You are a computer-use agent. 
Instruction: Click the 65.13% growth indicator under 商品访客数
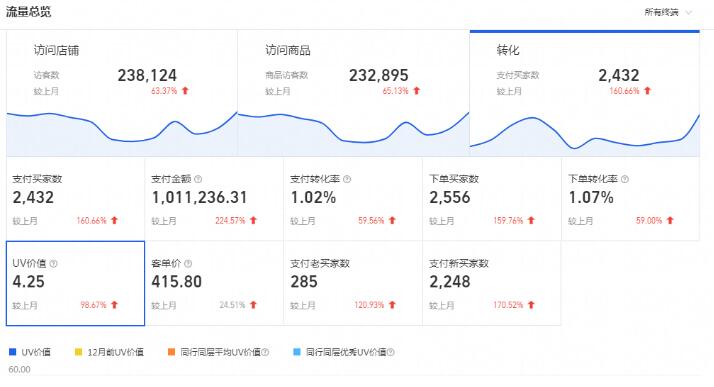tap(401, 91)
